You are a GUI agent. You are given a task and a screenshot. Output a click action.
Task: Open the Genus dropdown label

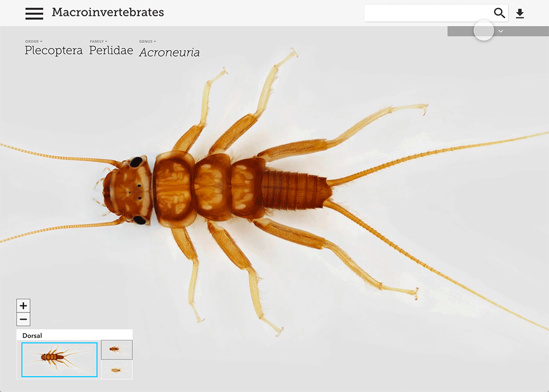(x=148, y=41)
